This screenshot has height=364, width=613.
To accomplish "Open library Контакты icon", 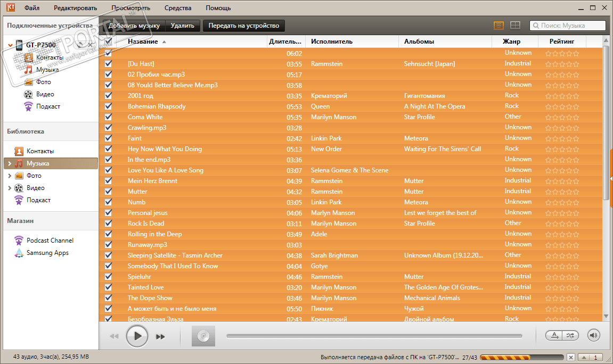I will click(x=19, y=151).
